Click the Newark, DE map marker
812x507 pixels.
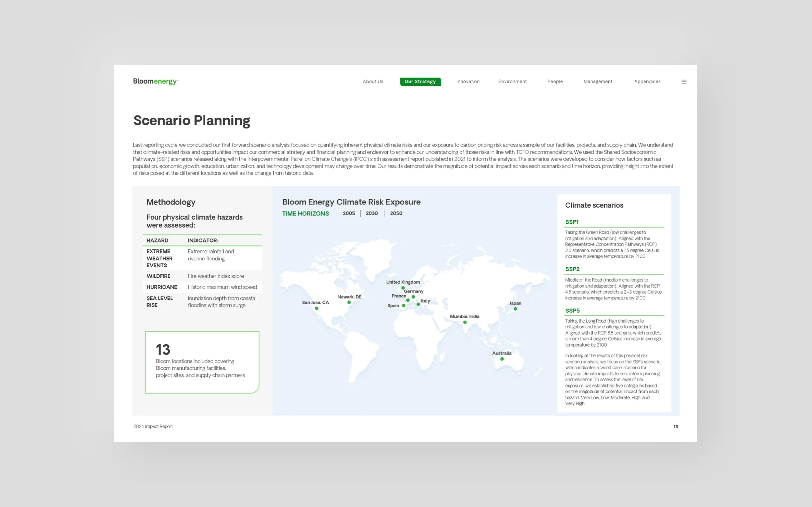tap(349, 302)
